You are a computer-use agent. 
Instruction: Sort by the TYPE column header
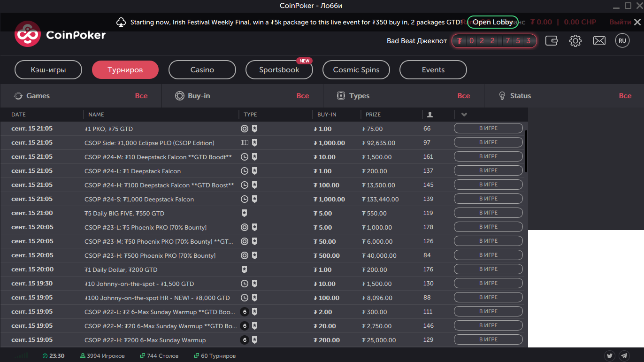pyautogui.click(x=250, y=115)
